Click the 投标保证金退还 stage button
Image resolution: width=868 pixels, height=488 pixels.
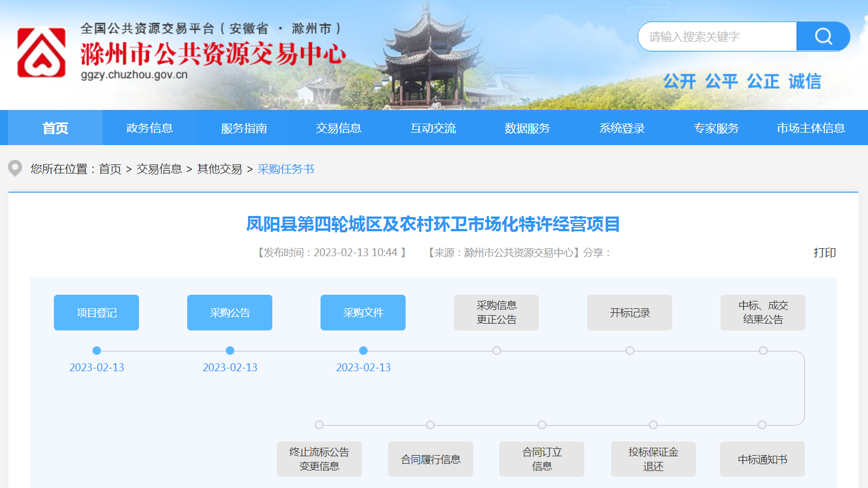654,459
